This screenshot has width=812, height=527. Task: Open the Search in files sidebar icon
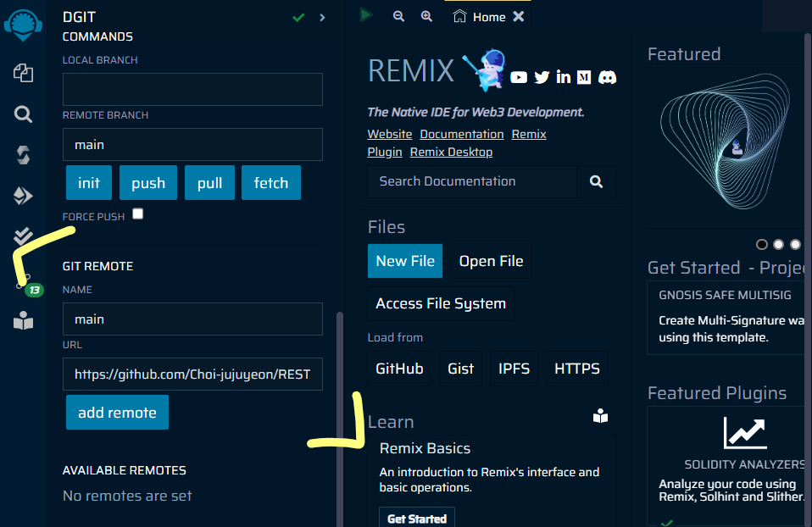coord(23,114)
